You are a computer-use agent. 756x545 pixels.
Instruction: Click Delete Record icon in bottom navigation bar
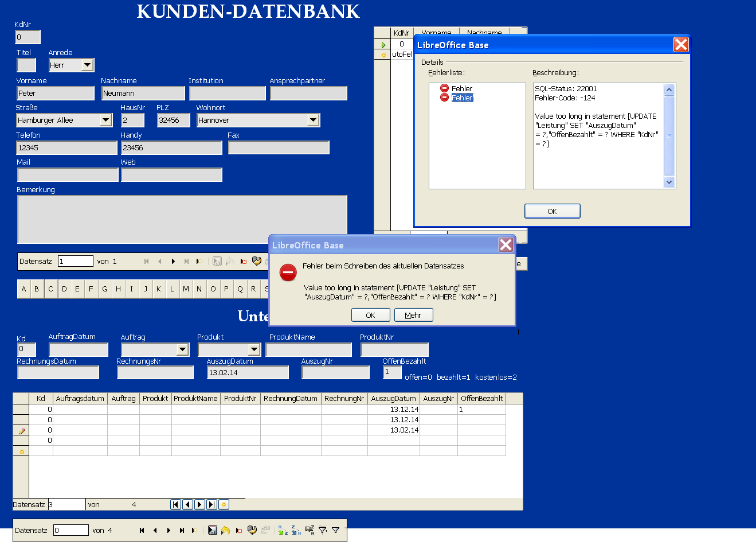pyautogui.click(x=238, y=531)
